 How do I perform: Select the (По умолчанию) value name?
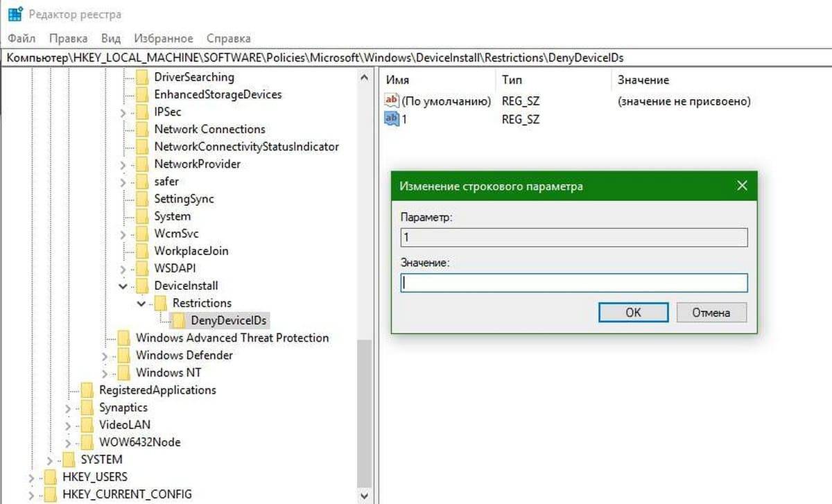click(447, 101)
